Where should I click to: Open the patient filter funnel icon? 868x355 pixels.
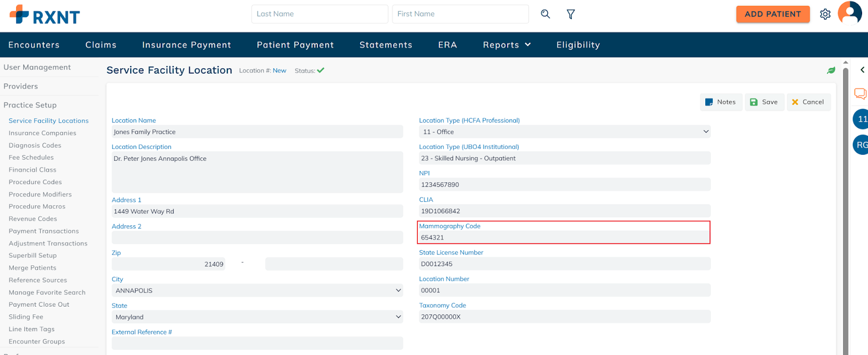tap(571, 14)
